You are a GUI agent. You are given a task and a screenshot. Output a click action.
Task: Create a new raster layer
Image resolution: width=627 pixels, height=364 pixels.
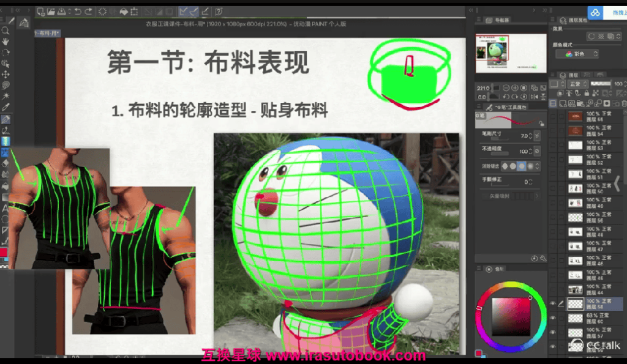563,103
